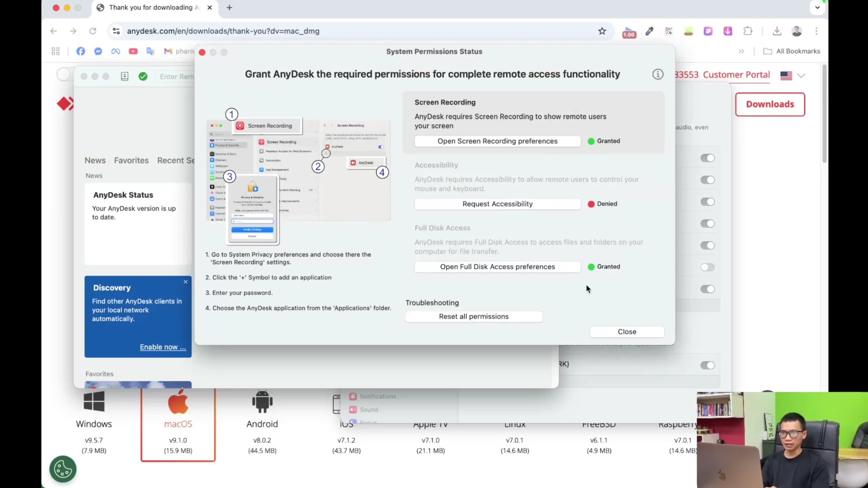Image resolution: width=868 pixels, height=488 pixels.
Task: Switch to the Favorites tab
Action: 131,160
